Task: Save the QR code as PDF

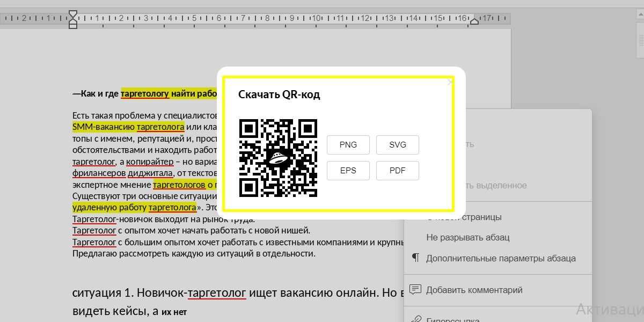Action: tap(397, 171)
